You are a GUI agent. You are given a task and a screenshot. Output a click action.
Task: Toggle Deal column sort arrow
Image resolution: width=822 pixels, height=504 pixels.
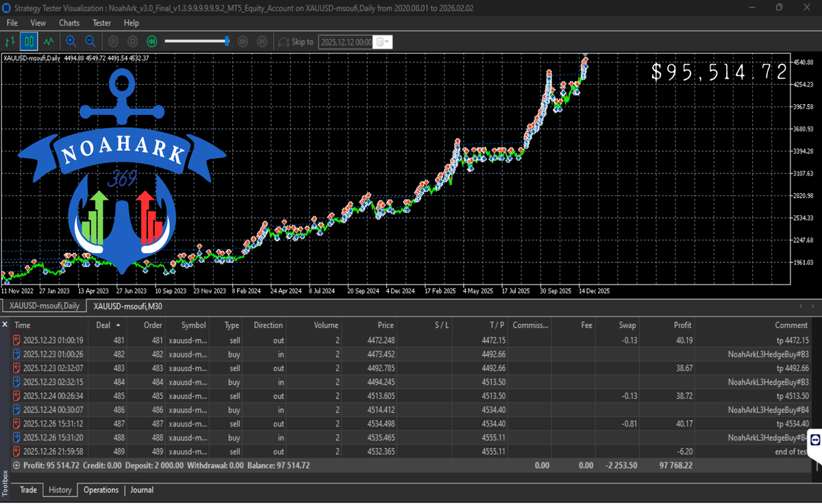pos(118,325)
